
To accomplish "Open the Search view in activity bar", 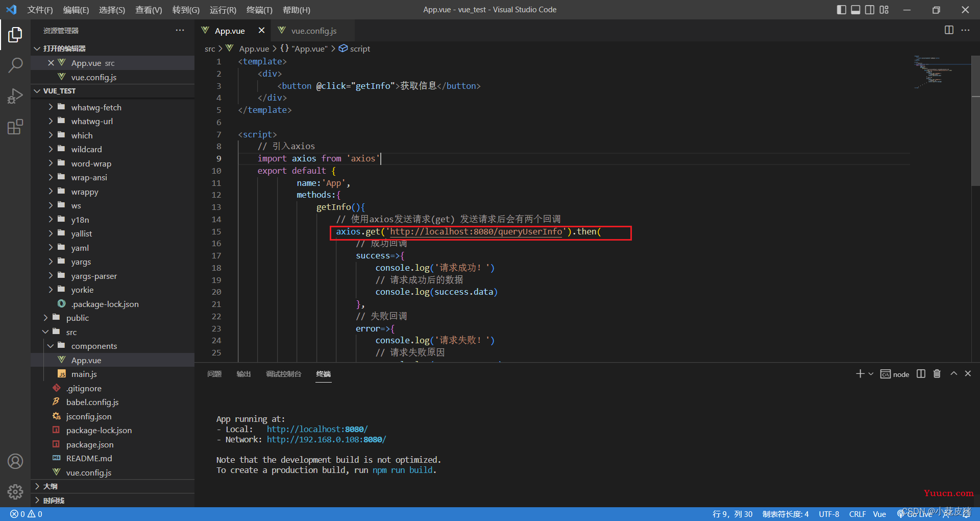I will tap(15, 65).
